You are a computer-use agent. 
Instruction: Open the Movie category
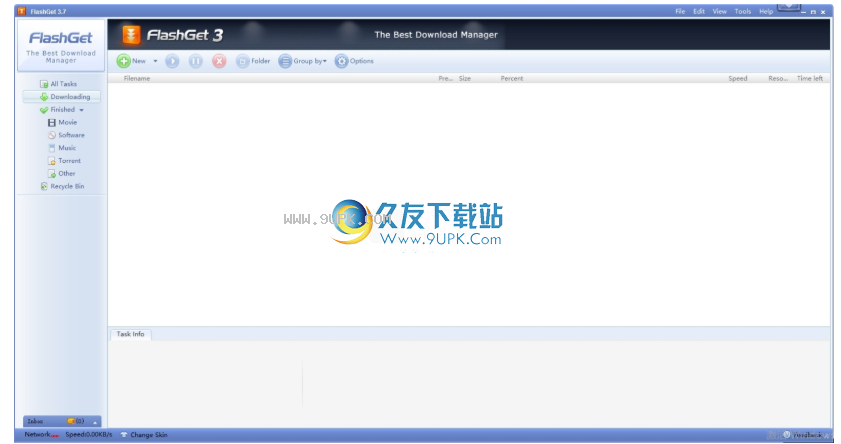coord(63,122)
